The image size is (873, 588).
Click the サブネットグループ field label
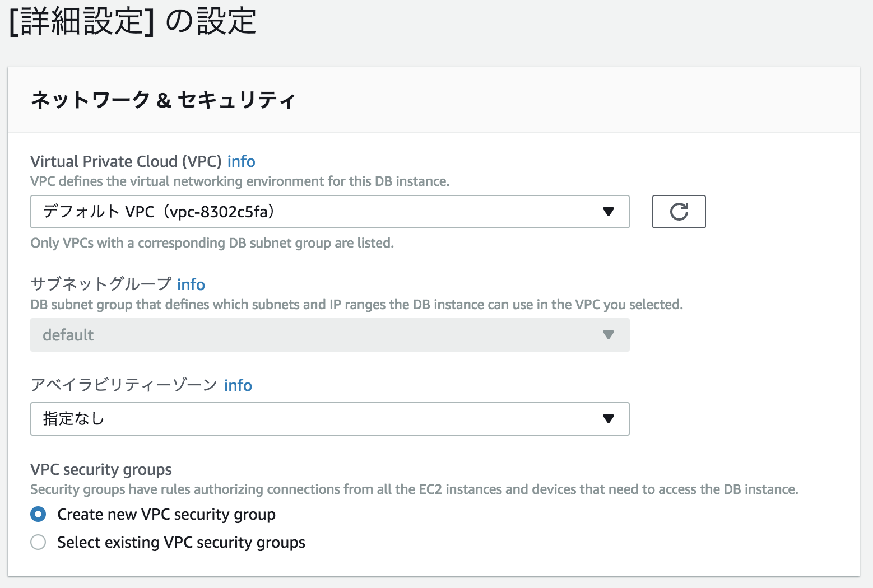(x=101, y=284)
